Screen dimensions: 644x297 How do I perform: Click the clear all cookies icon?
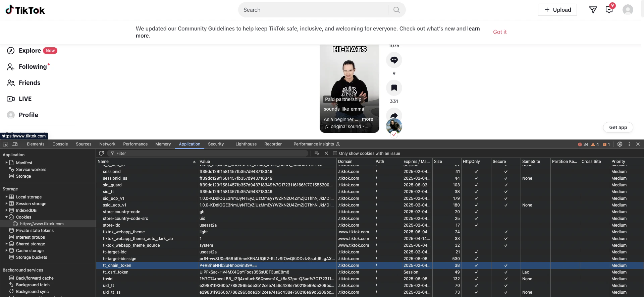click(x=317, y=153)
